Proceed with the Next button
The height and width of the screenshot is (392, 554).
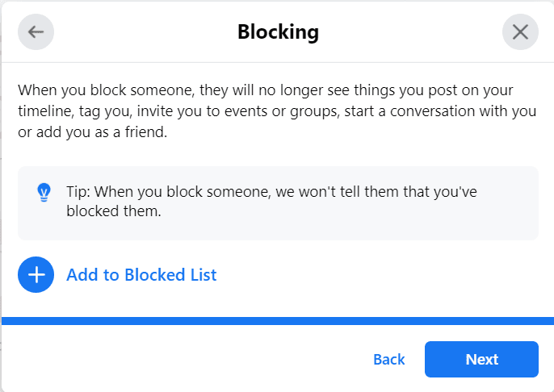tap(481, 359)
